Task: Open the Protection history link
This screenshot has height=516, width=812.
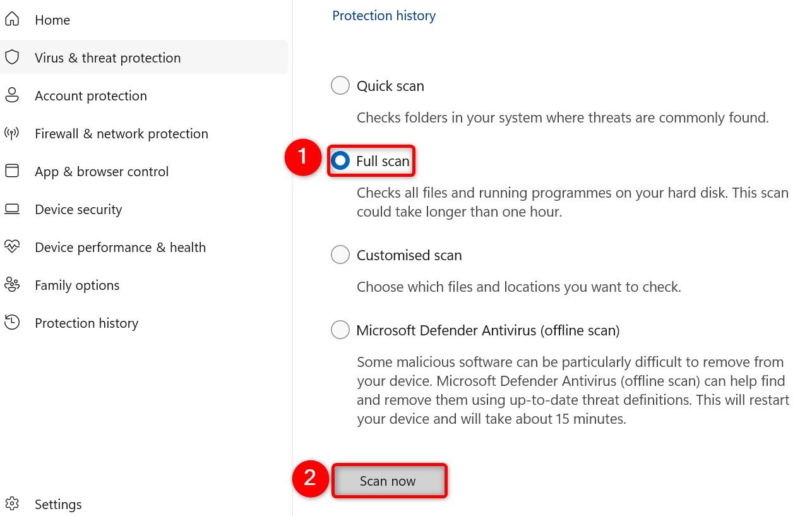Action: coord(383,15)
